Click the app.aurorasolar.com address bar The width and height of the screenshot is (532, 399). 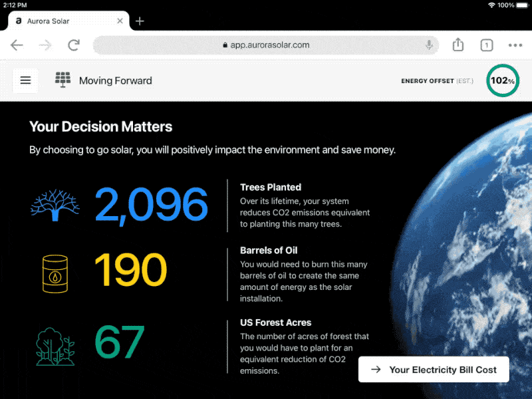coord(266,45)
